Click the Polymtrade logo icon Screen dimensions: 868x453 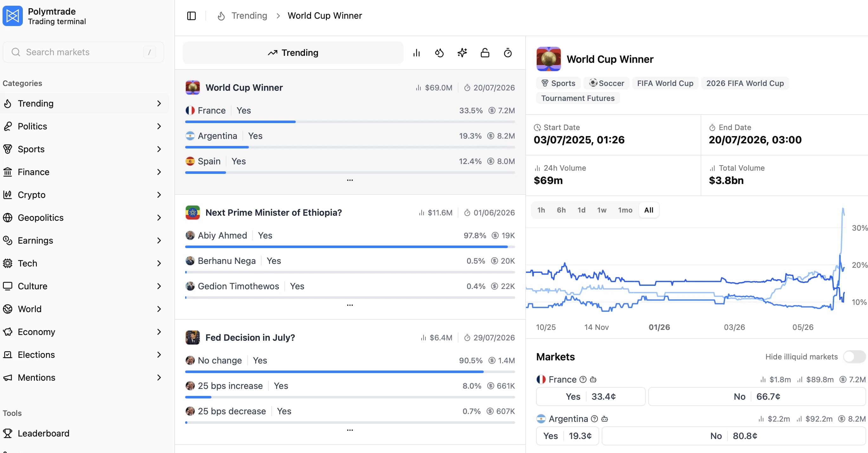pos(12,16)
